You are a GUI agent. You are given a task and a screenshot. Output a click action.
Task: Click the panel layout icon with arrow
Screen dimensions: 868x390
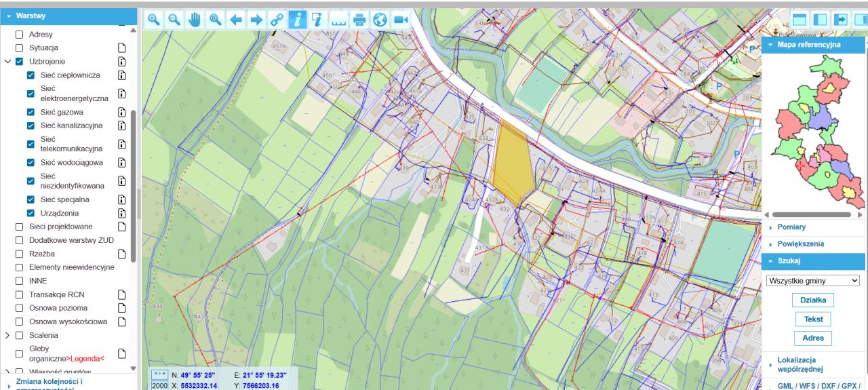pyautogui.click(x=841, y=20)
